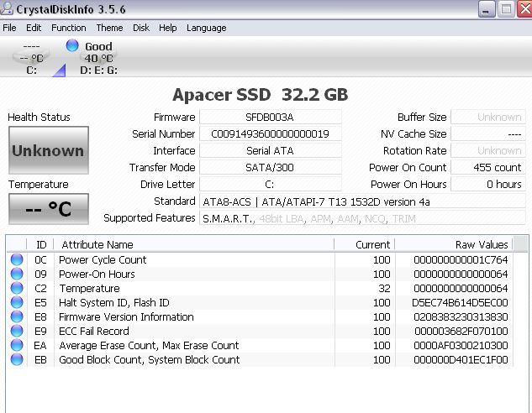Click the NV Cache Size field
Viewport: 532px width, 413px height.
coord(488,133)
